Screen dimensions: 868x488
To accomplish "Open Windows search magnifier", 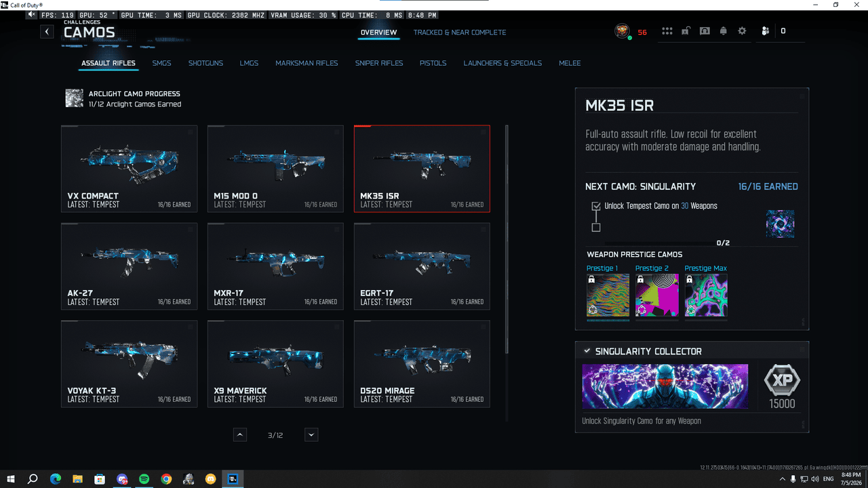I will (33, 479).
